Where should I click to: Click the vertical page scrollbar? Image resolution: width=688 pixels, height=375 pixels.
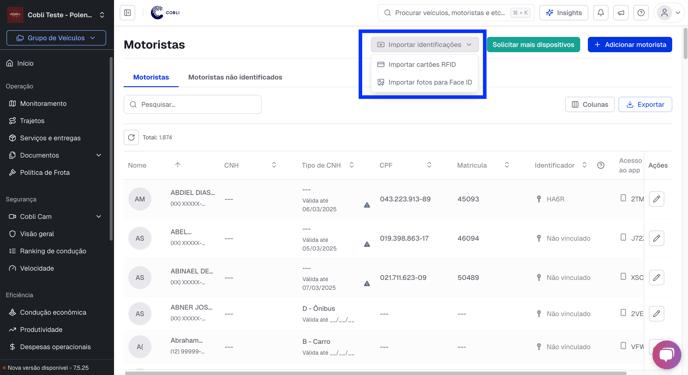[x=685, y=43]
